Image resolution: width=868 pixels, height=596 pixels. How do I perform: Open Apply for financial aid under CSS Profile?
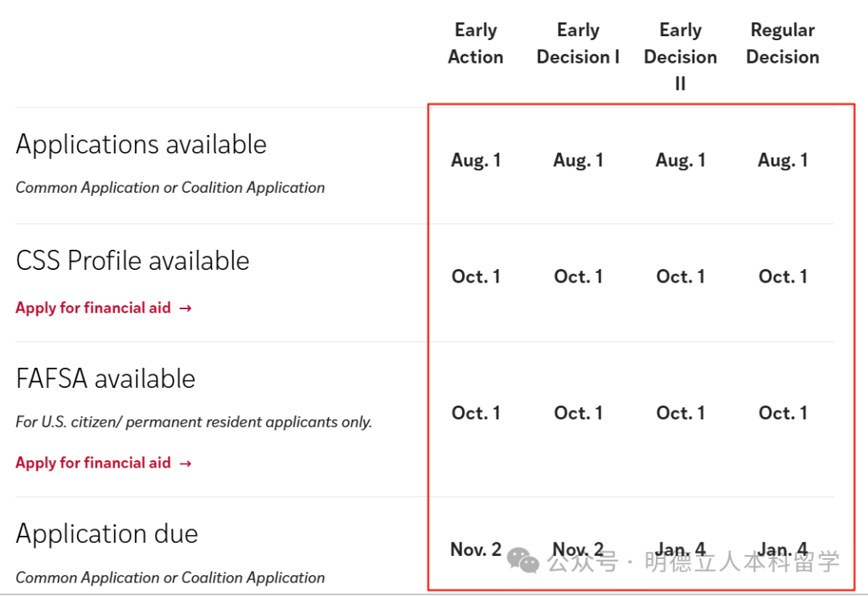point(93,308)
